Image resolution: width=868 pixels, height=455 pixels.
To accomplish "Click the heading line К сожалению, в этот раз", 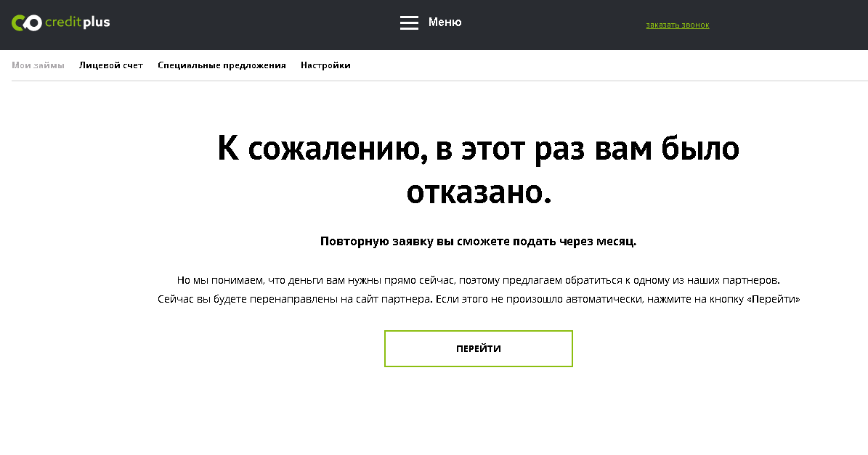I will coord(478,149).
